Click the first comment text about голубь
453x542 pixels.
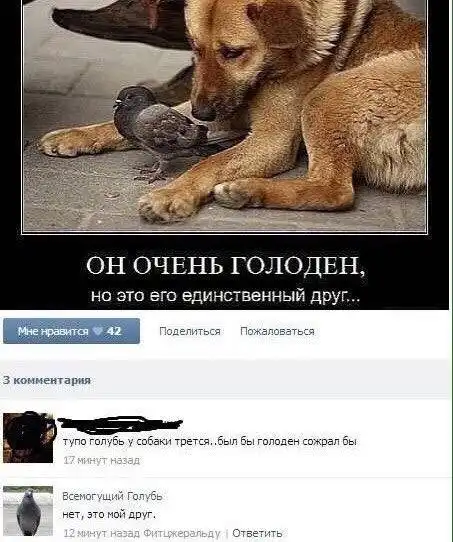pyautogui.click(x=210, y=441)
